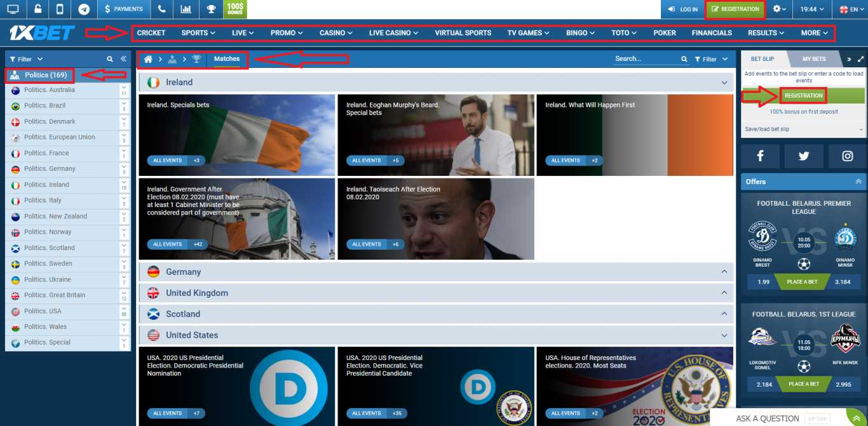Expand the bet slip to full screen

860,59
